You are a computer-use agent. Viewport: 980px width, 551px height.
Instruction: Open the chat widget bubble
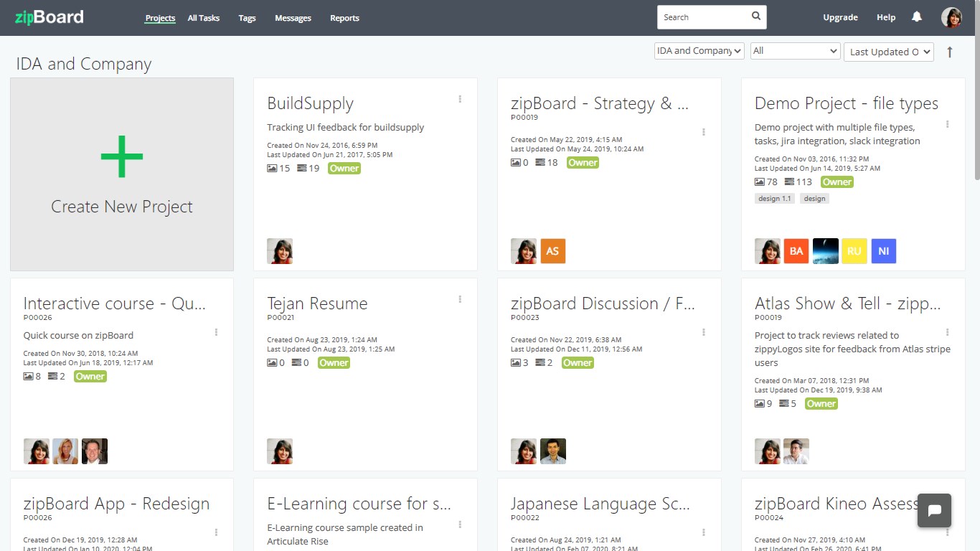pos(934,511)
